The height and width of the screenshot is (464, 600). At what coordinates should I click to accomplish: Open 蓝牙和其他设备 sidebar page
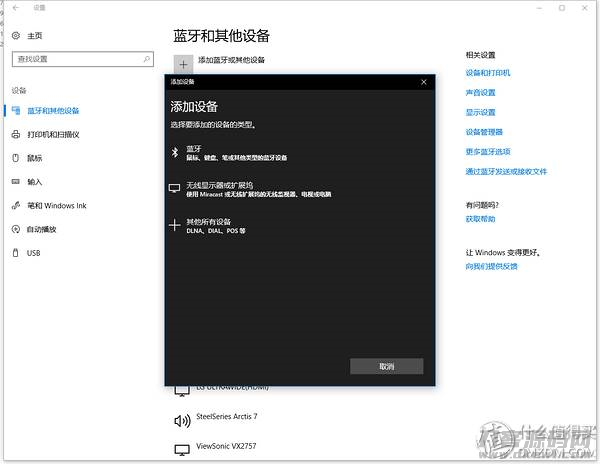53,111
